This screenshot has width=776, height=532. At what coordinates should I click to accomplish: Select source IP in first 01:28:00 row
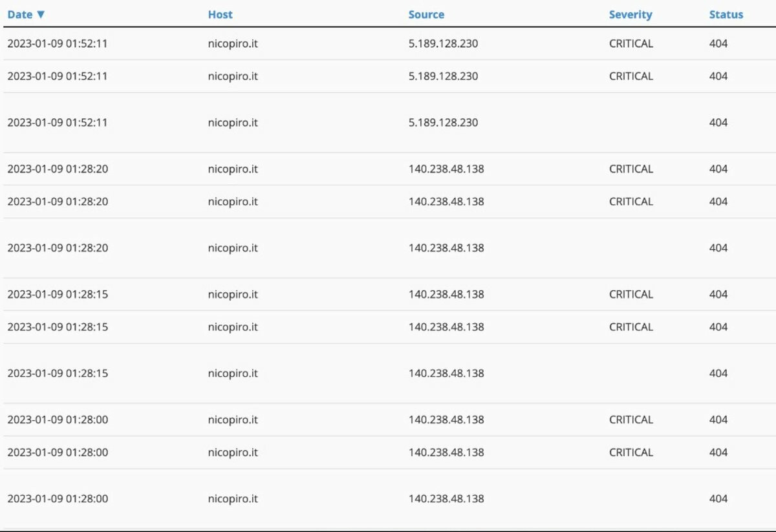coord(446,420)
